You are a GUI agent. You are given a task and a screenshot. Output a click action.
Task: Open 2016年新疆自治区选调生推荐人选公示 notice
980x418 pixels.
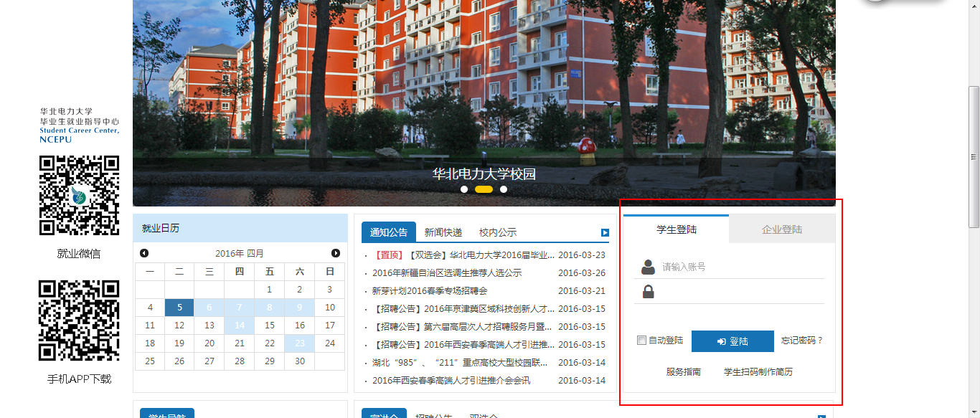447,273
